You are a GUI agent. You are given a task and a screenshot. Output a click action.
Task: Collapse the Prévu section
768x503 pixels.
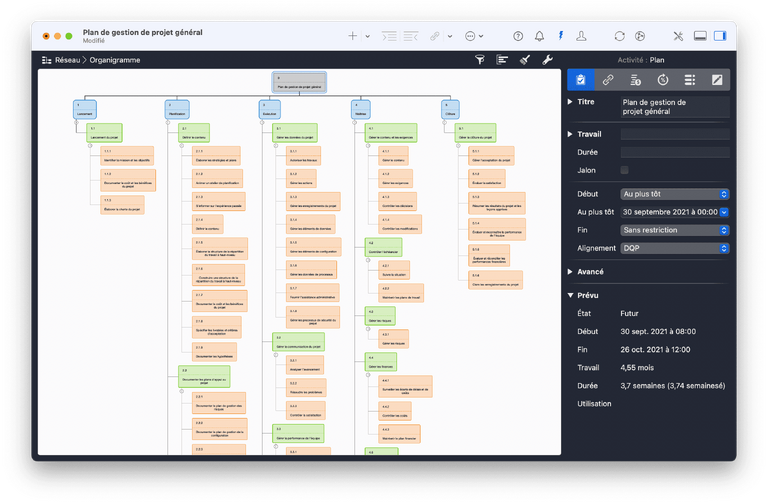[571, 295]
